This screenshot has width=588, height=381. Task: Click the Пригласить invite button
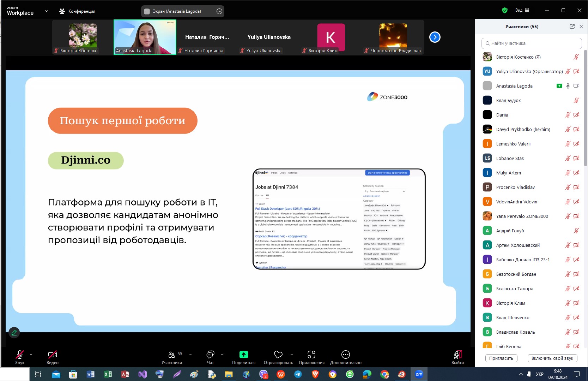click(x=501, y=358)
